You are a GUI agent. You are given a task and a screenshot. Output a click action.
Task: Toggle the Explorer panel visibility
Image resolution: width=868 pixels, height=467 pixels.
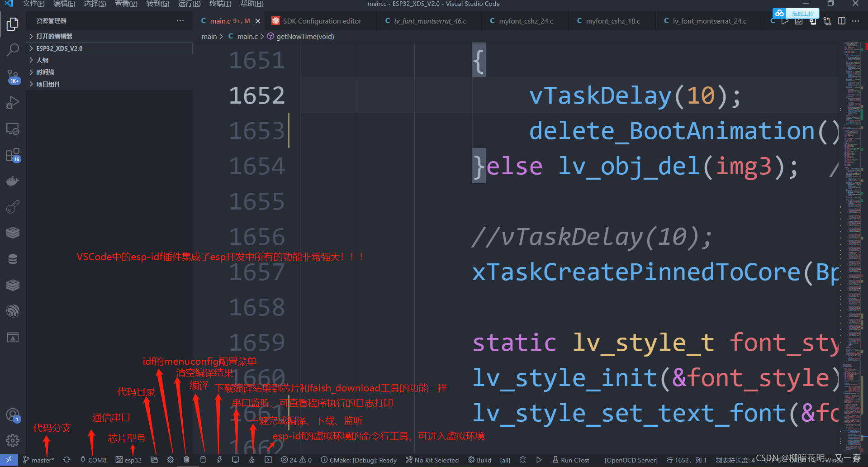[x=13, y=24]
